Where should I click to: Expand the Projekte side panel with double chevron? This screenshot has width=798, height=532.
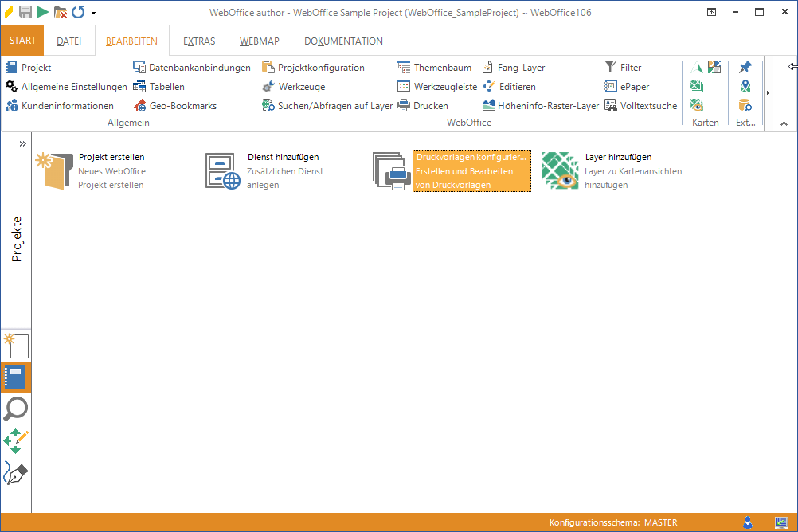[22, 143]
